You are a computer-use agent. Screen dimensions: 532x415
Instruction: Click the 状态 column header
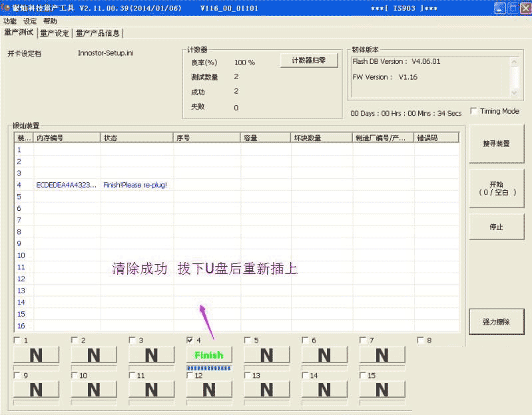click(x=136, y=138)
